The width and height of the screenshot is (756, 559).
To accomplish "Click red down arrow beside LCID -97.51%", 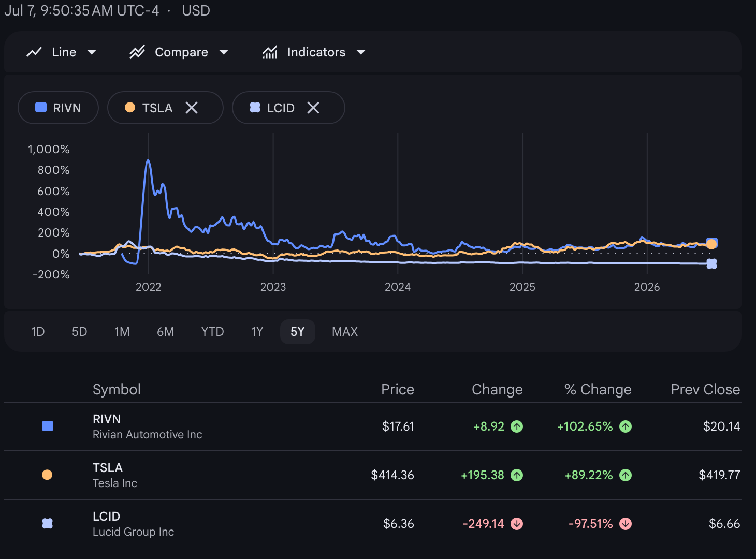I will pos(626,524).
